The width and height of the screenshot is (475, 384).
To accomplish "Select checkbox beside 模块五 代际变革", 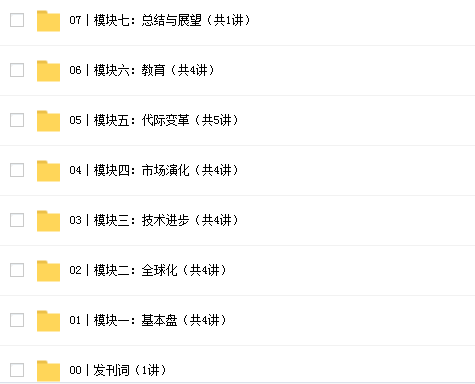I will click(17, 120).
